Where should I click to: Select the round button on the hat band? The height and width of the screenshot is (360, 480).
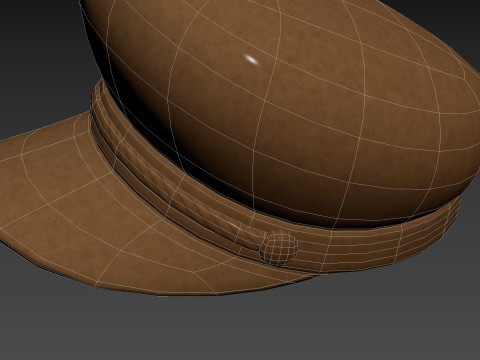click(x=279, y=248)
